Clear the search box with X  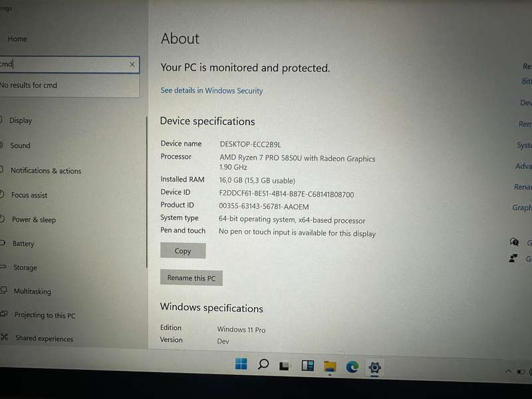pos(132,64)
